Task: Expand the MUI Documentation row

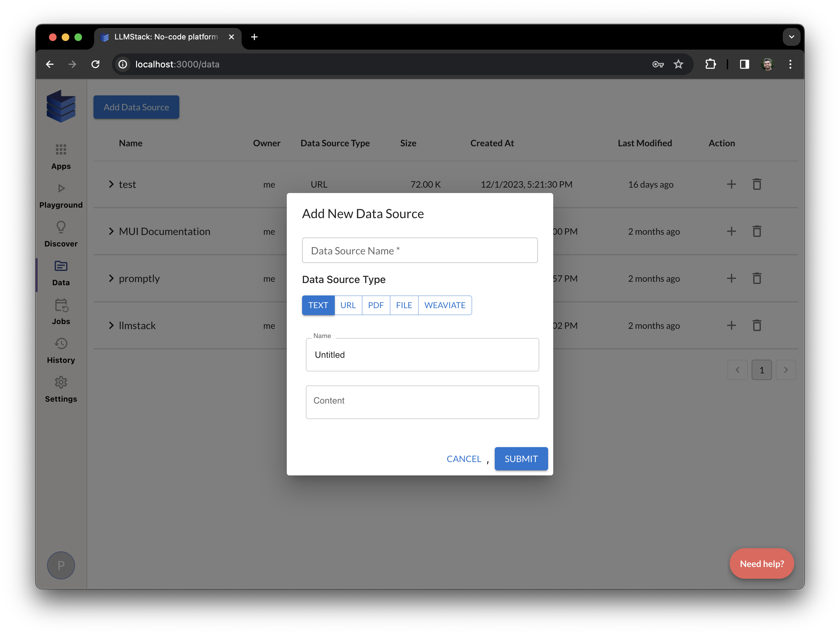Action: 111,232
